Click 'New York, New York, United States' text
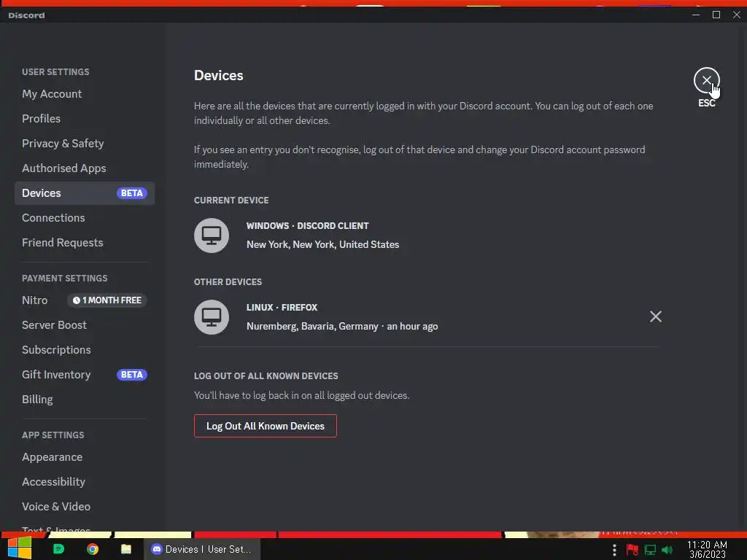747x560 pixels. coord(322,245)
